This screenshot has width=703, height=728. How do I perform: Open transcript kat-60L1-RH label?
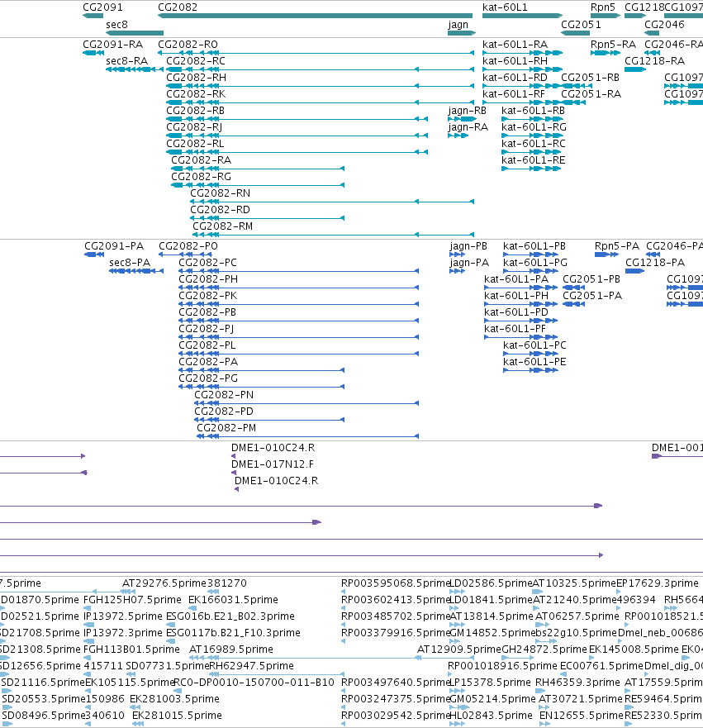[x=515, y=61]
